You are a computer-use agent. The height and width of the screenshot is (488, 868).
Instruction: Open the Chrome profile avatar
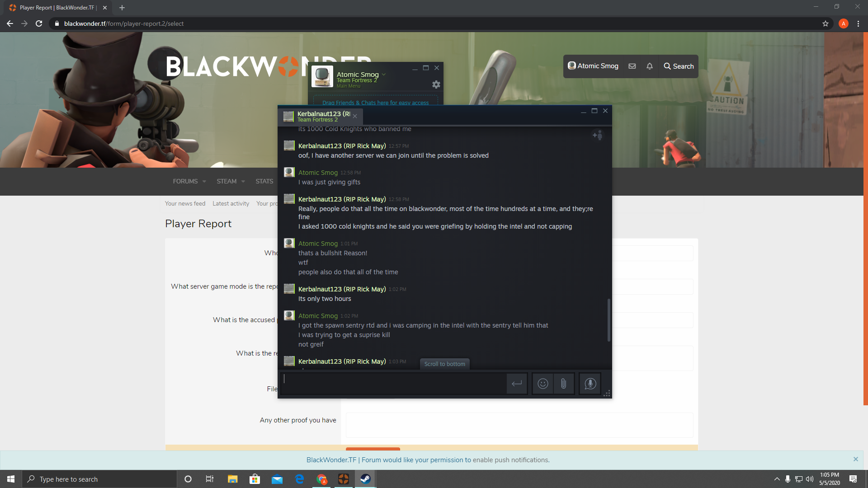843,23
